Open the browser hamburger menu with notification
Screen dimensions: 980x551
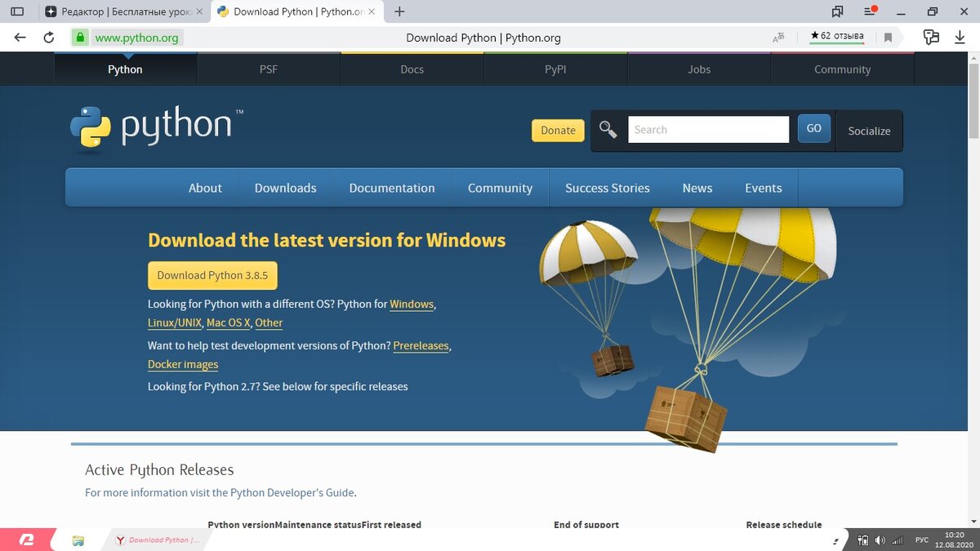[870, 11]
